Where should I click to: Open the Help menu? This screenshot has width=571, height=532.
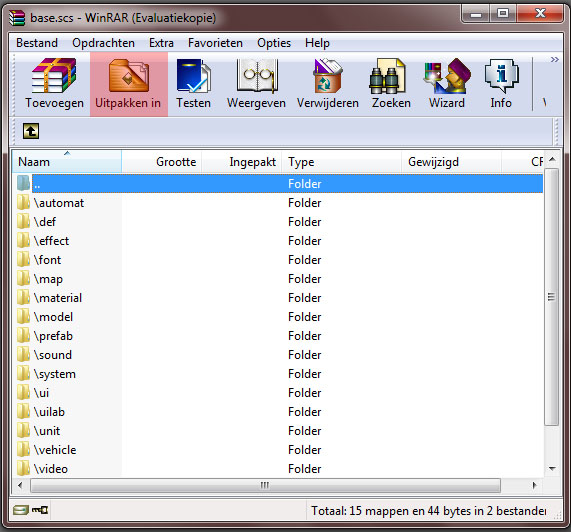pos(317,43)
